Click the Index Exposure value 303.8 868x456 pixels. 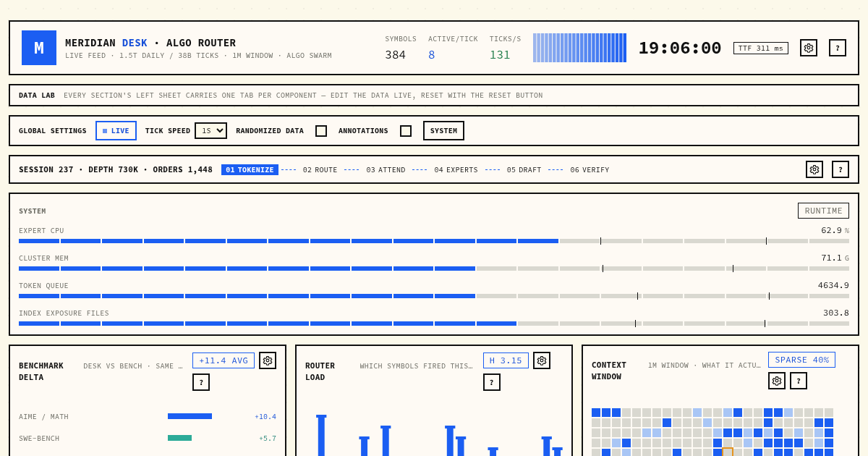(836, 313)
